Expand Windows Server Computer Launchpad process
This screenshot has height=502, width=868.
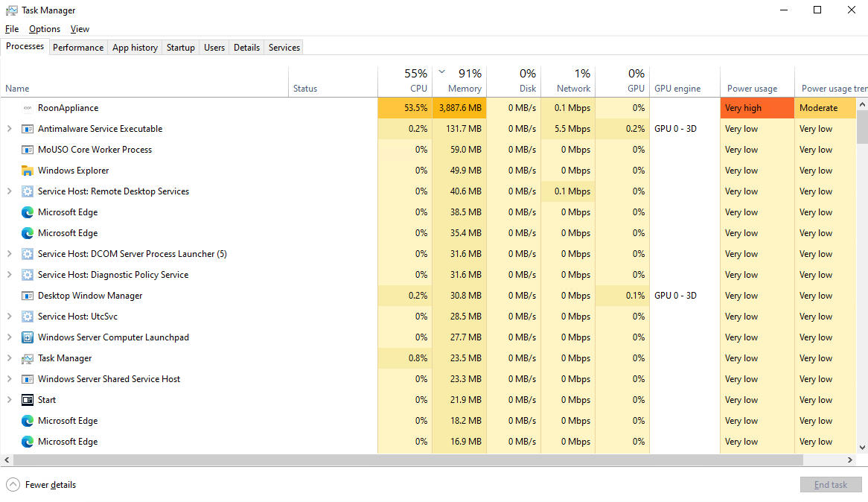click(x=9, y=337)
